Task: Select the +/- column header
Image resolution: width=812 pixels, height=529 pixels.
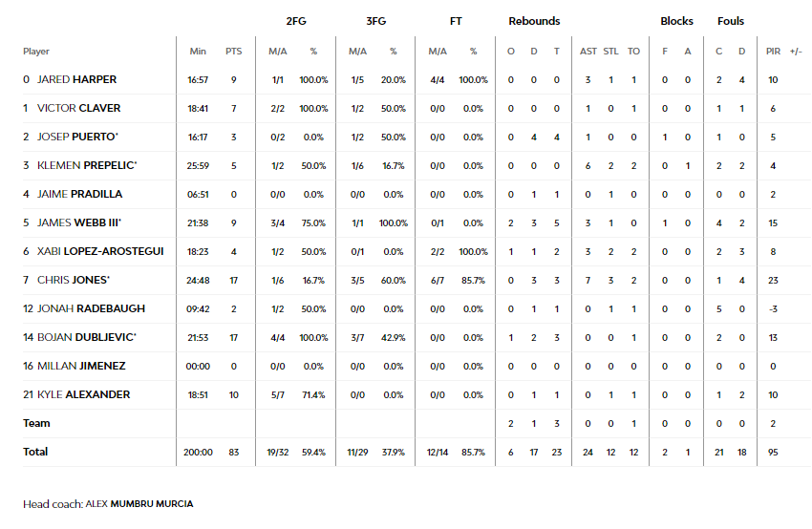Action: click(796, 52)
